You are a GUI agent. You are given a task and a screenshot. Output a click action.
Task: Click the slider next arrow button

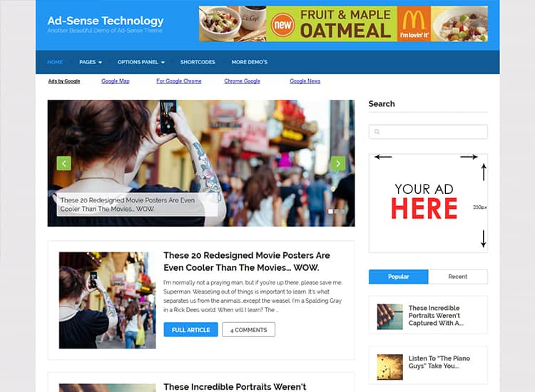tap(338, 163)
